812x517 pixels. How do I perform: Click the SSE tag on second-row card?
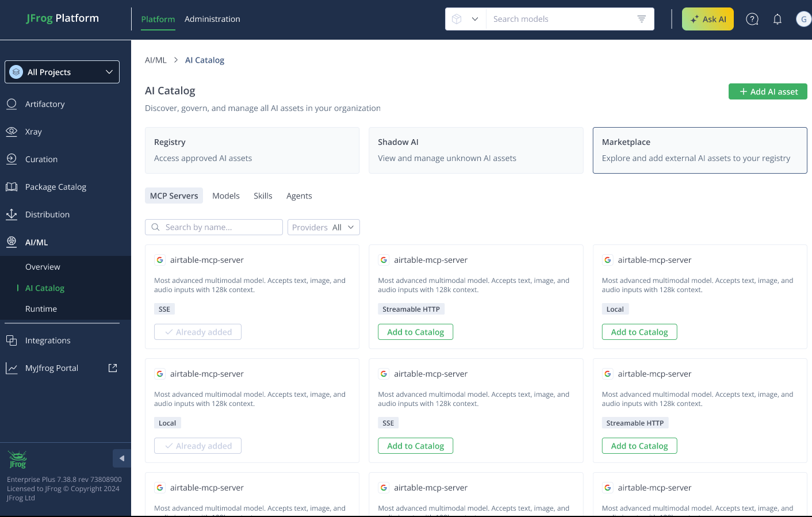tap(388, 423)
